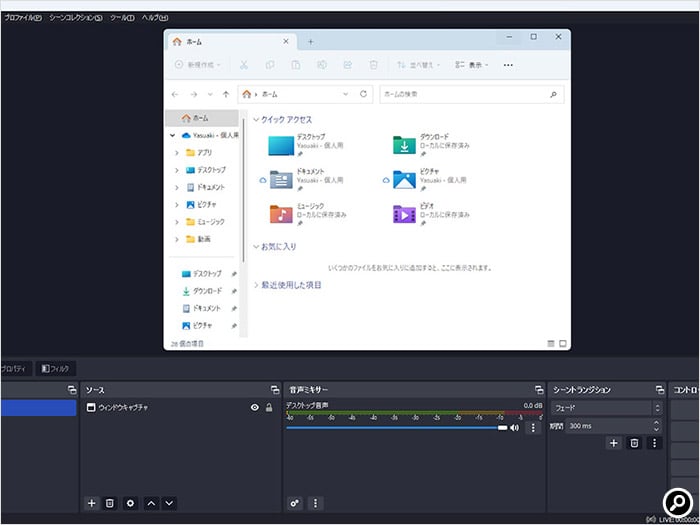Mute デスクトップ音声 with the speaker icon
Viewport: 700px width, 525px height.
(515, 428)
